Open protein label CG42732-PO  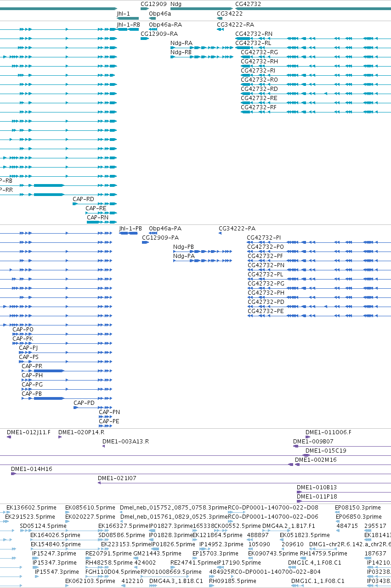click(266, 246)
